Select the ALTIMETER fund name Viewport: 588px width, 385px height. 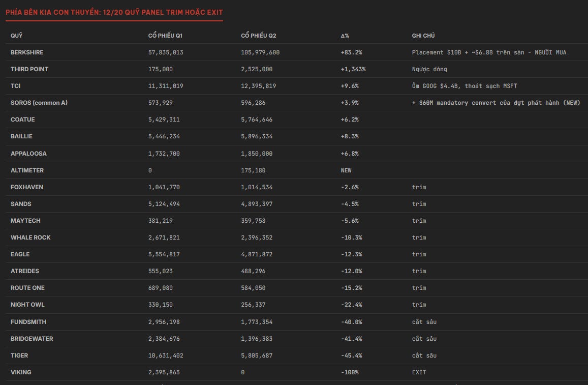pos(27,170)
